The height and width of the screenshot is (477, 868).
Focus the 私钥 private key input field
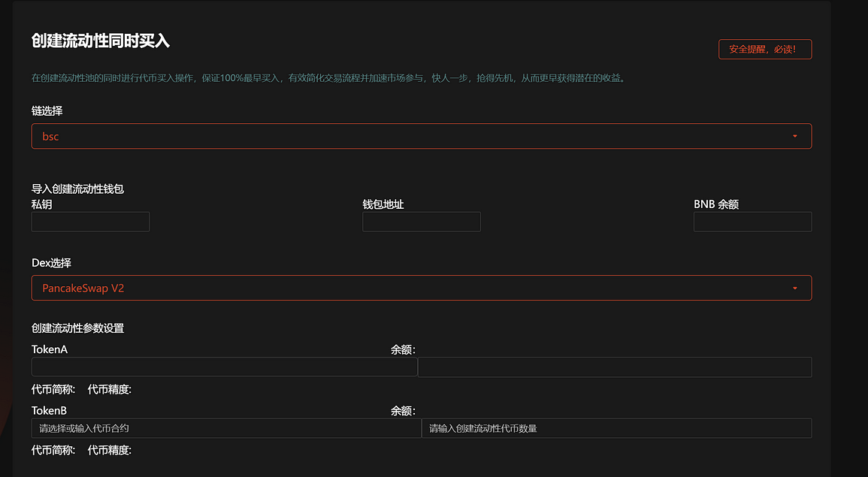(x=90, y=222)
